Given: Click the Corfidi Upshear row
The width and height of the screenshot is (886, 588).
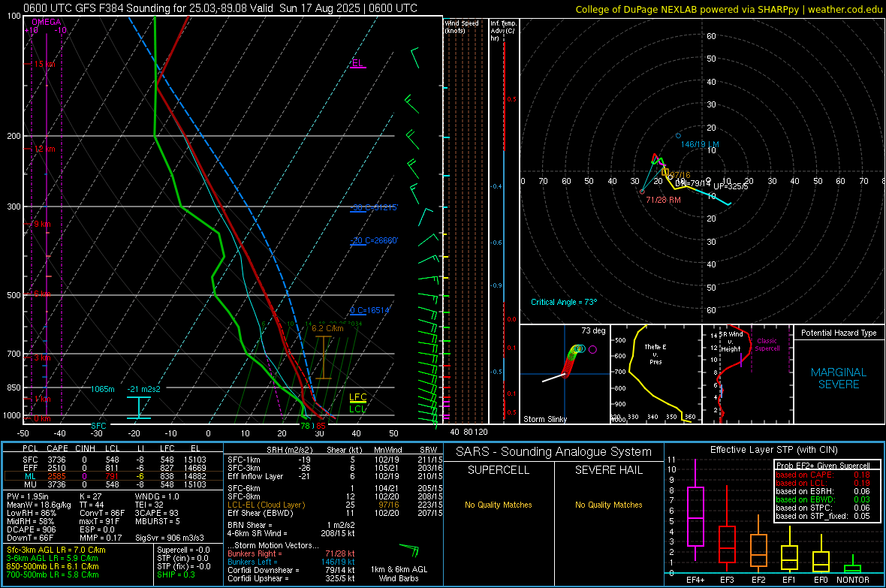Looking at the screenshot, I should [x=291, y=578].
